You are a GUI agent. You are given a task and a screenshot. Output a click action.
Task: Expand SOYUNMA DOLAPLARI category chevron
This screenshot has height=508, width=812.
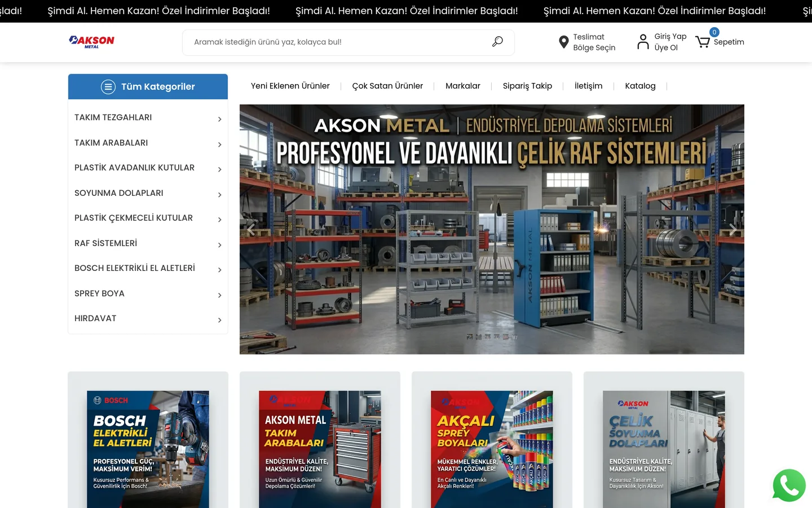[x=220, y=195]
